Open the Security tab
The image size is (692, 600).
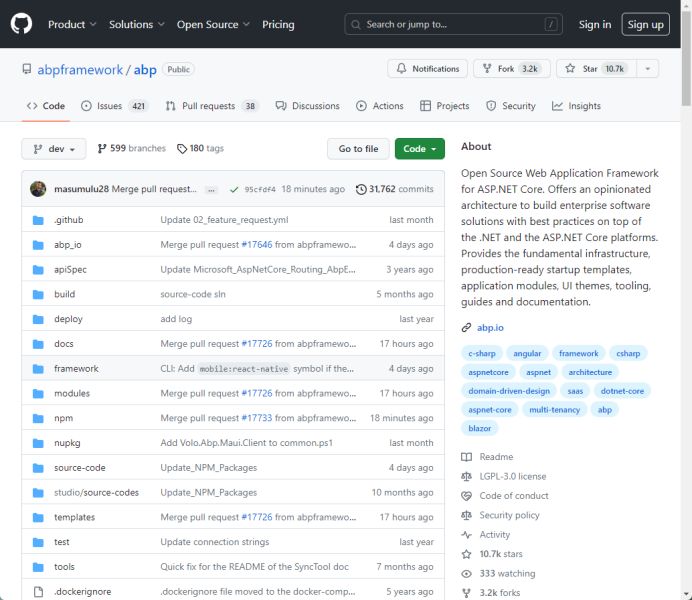pyautogui.click(x=511, y=106)
